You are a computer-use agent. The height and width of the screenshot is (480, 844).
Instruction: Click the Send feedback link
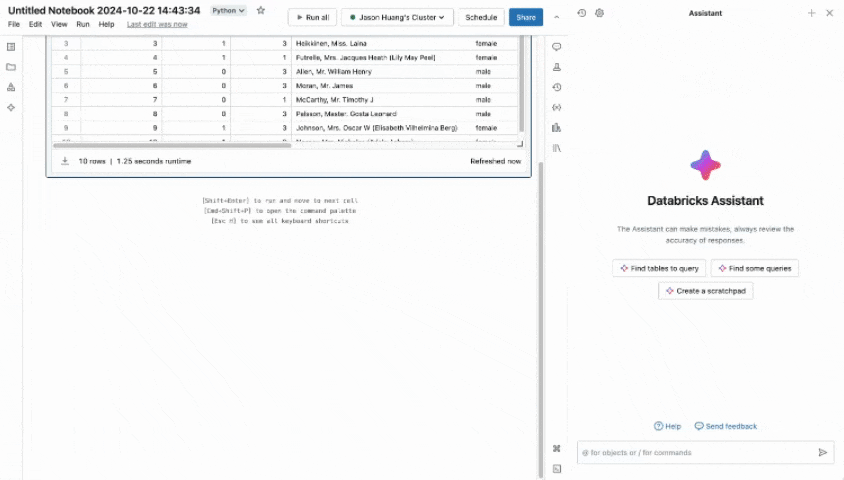pos(726,426)
